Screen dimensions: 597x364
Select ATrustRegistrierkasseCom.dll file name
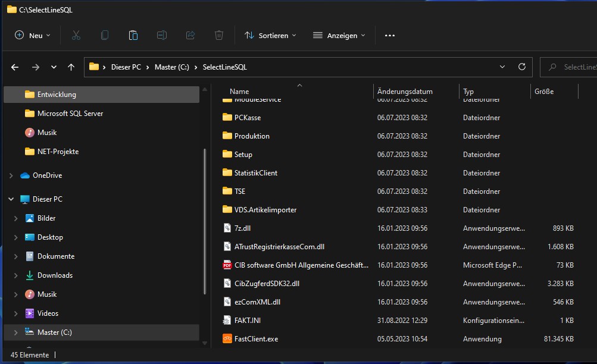(280, 246)
